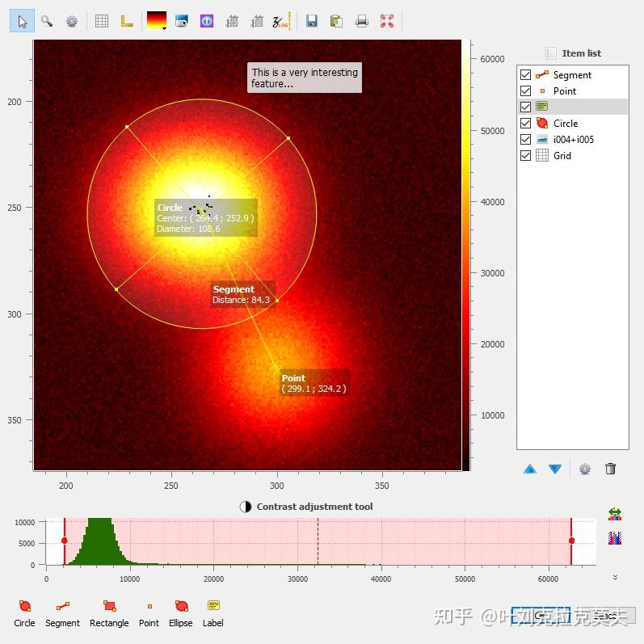Click the purple info statistics icon
Screen dimensions: 644x644
[x=207, y=21]
